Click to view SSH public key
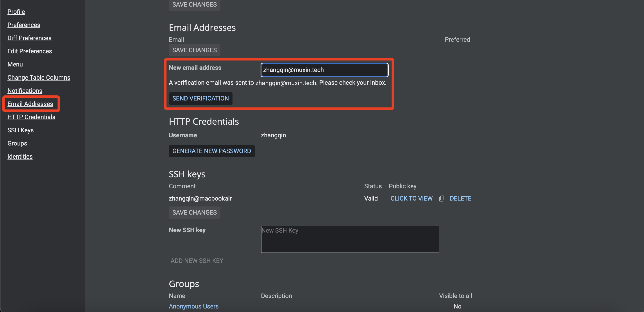 tap(411, 198)
